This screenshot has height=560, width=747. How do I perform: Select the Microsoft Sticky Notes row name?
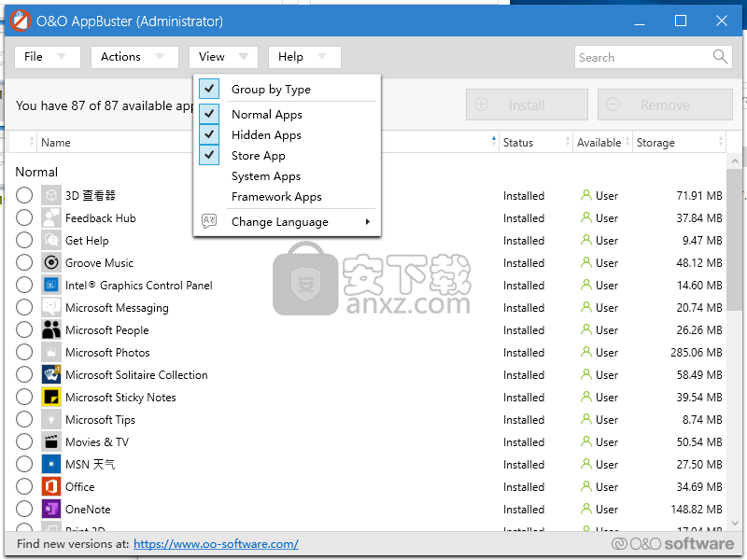click(x=120, y=398)
